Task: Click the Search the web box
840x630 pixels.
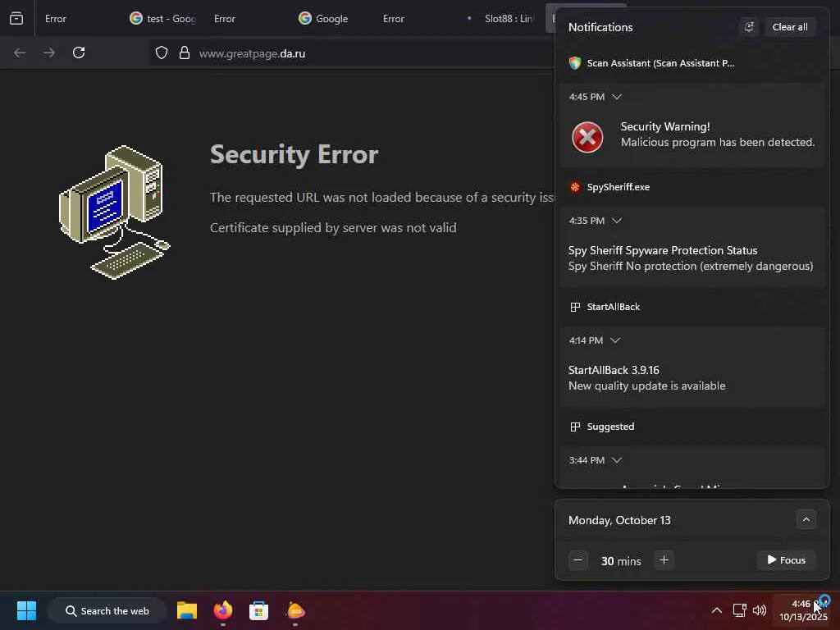Action: click(107, 610)
